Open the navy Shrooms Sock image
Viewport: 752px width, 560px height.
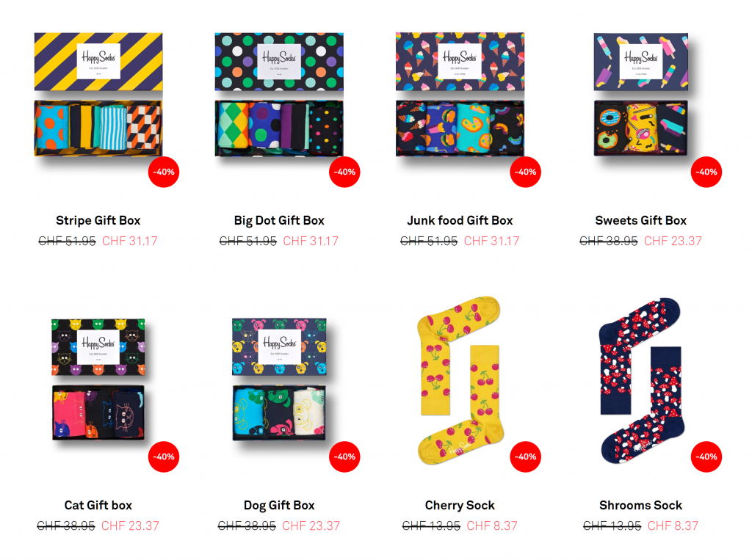[640, 381]
